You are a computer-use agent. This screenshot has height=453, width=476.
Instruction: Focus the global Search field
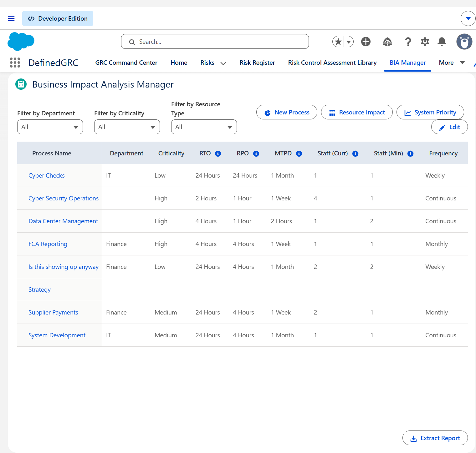click(x=215, y=42)
